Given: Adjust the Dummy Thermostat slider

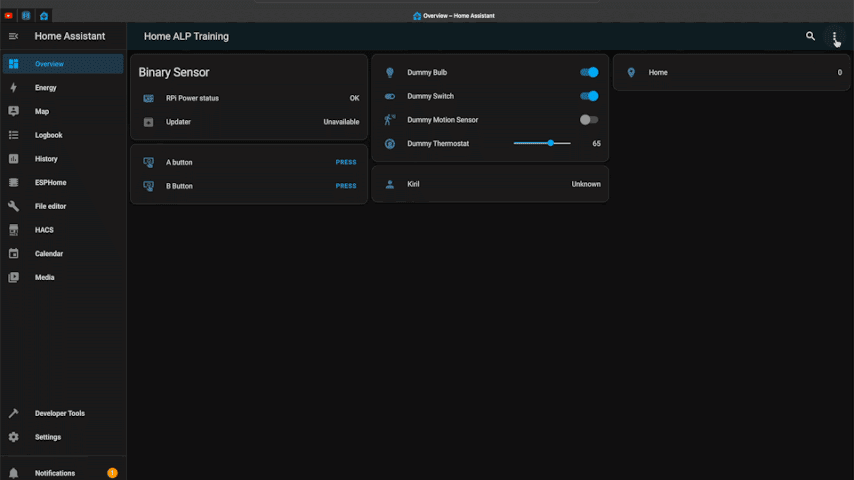Looking at the screenshot, I should tap(542, 143).
